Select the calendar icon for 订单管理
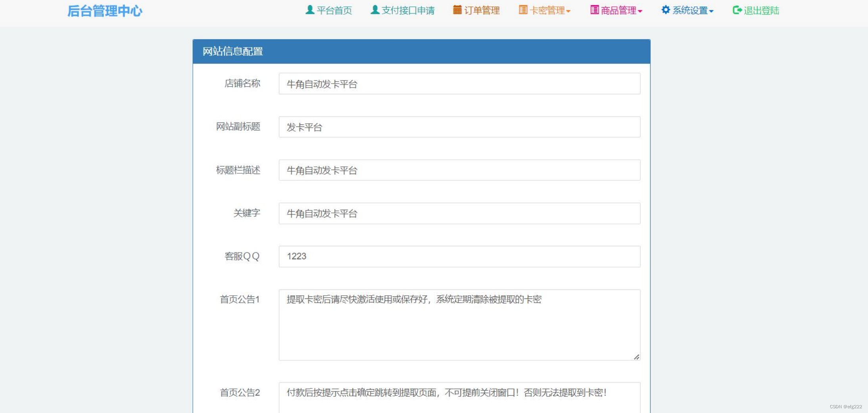Screen dimensions: 868x413 [457, 10]
